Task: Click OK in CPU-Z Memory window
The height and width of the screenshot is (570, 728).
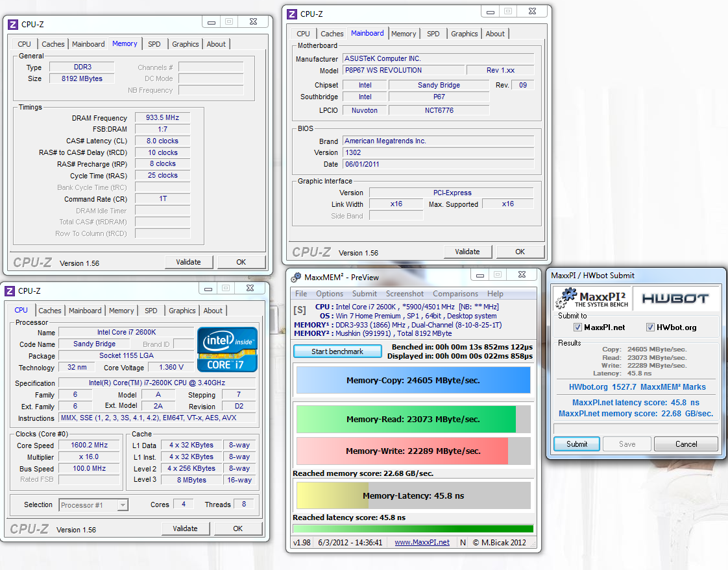Action: [241, 262]
